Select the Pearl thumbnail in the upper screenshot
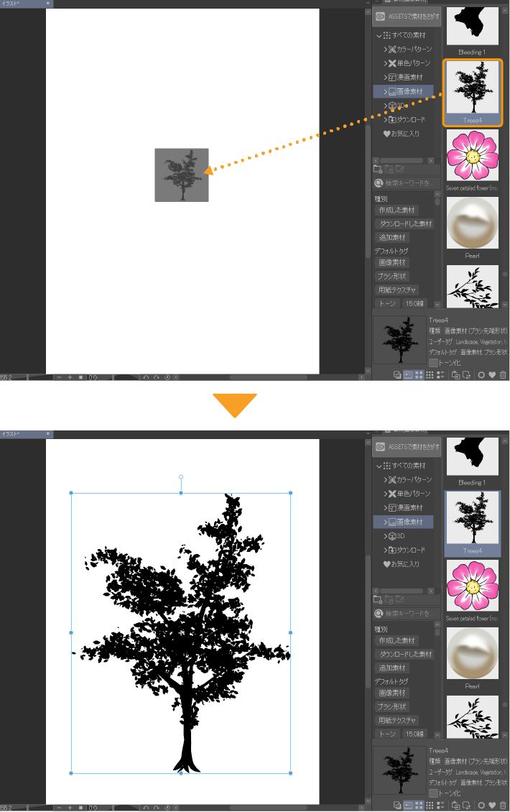This screenshot has height=812, width=510. [x=472, y=223]
